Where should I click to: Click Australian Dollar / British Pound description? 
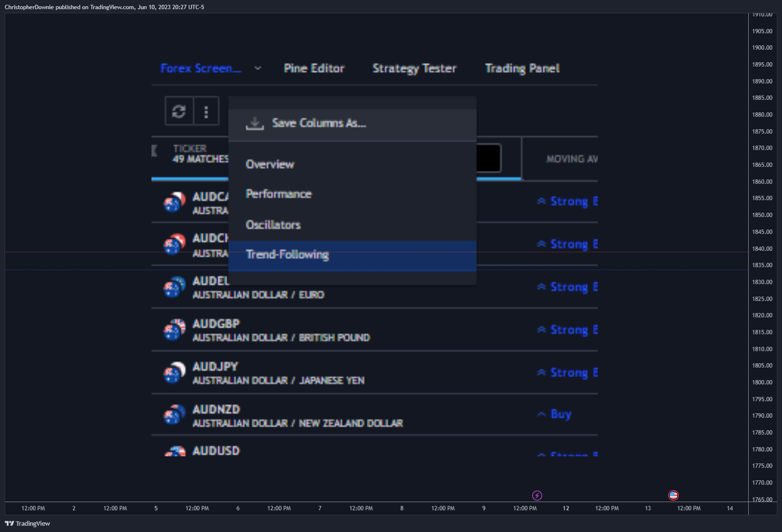tap(281, 338)
